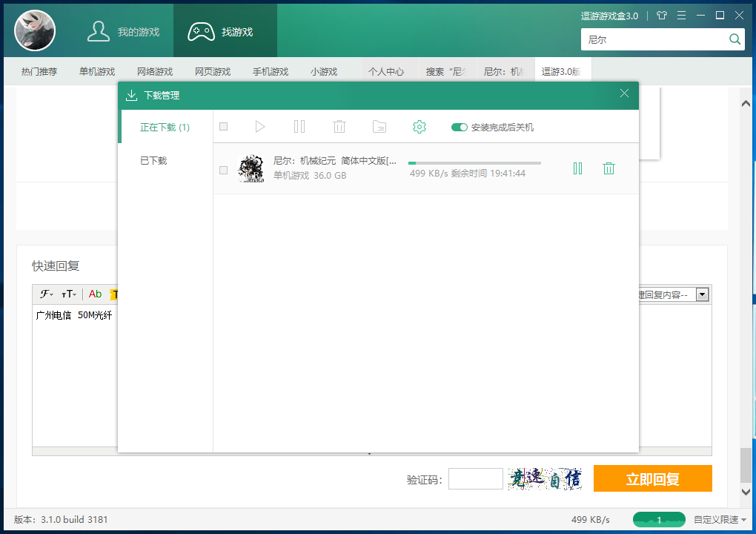Open the 自定义限速 speed limit dropdown
This screenshot has width=756, height=534.
coord(720,519)
